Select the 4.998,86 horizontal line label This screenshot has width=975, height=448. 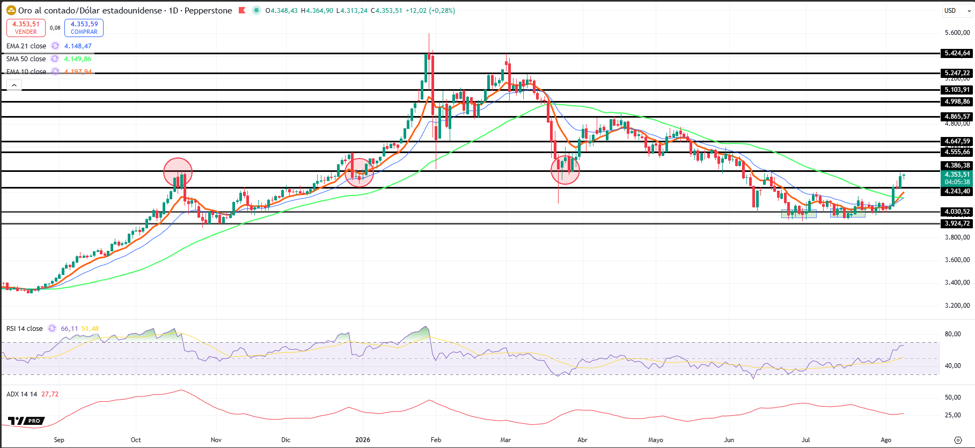coord(956,101)
